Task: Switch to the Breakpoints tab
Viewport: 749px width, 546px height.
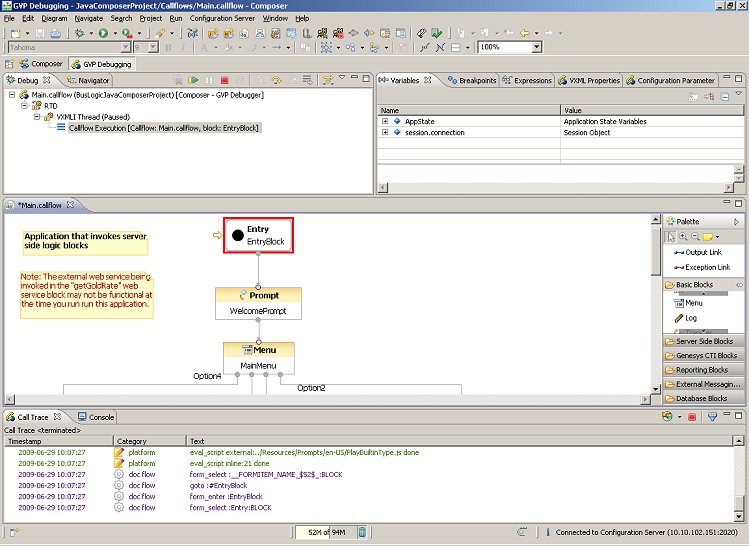Action: [472, 80]
